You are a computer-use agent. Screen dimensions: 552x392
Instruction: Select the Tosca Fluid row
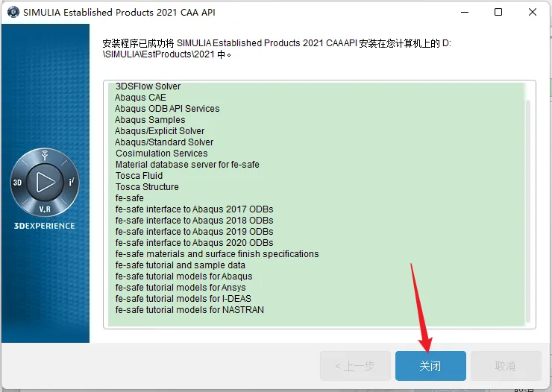pyautogui.click(x=139, y=176)
